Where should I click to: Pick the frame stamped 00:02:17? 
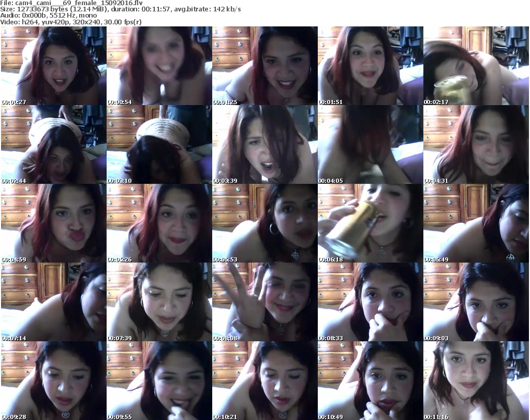pos(476,66)
